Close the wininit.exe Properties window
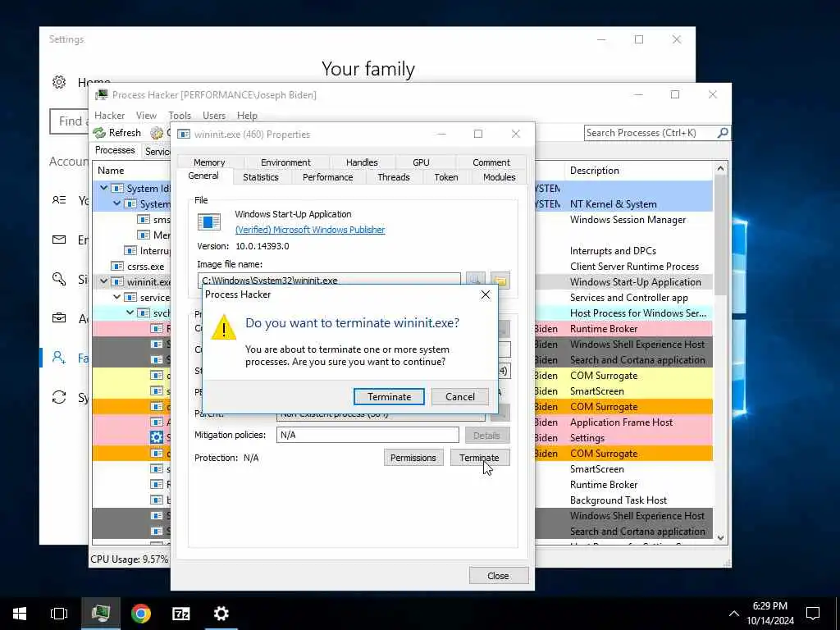840x630 pixels. point(515,134)
